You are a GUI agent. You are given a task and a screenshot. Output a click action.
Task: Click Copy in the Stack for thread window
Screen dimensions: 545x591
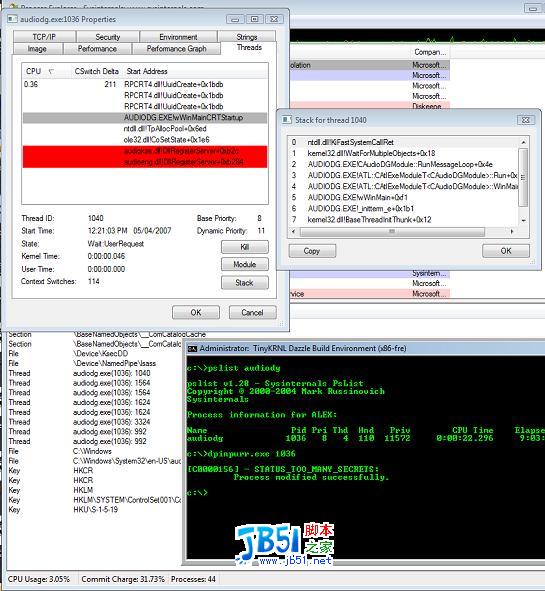tap(312, 251)
